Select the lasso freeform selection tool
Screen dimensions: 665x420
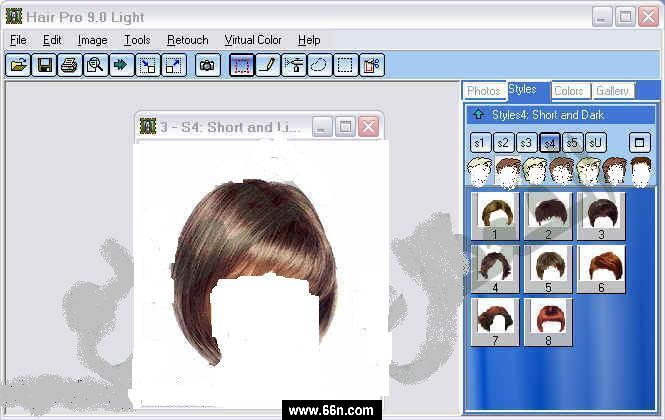point(319,65)
